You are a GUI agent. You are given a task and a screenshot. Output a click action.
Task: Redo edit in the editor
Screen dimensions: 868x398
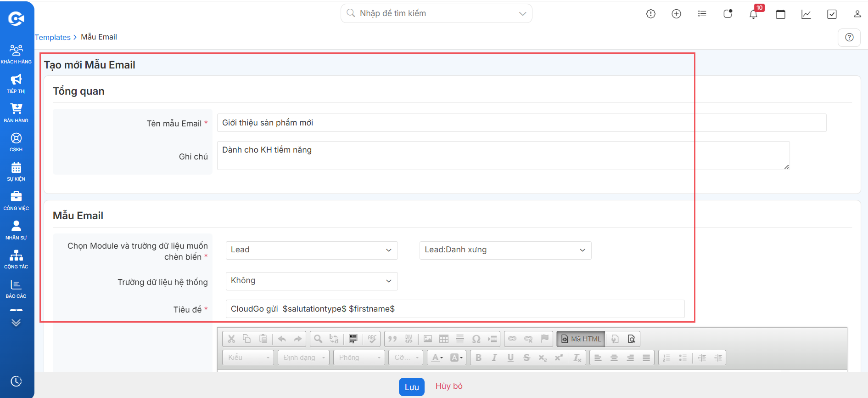pos(298,339)
